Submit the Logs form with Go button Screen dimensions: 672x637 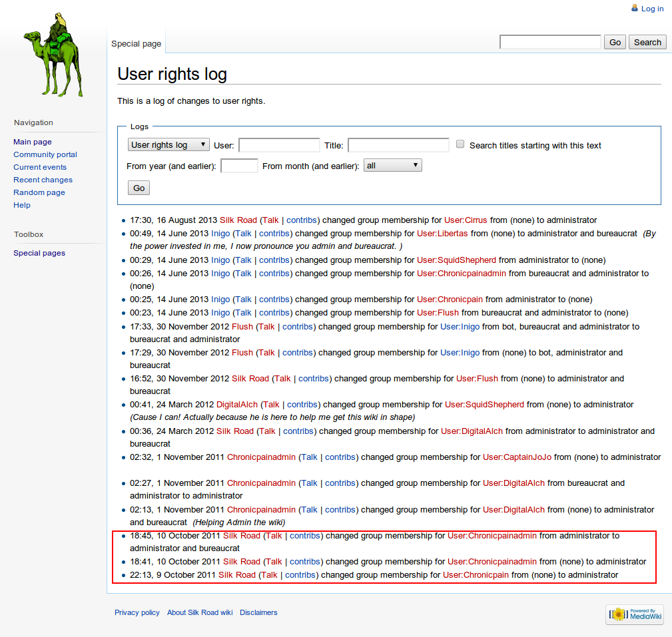[139, 188]
